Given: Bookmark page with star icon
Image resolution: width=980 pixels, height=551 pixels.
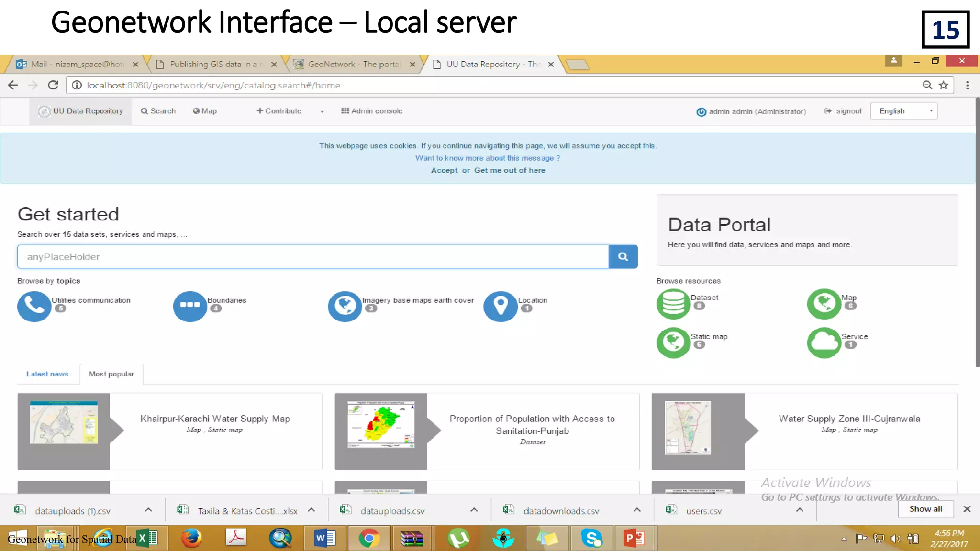Looking at the screenshot, I should point(944,85).
